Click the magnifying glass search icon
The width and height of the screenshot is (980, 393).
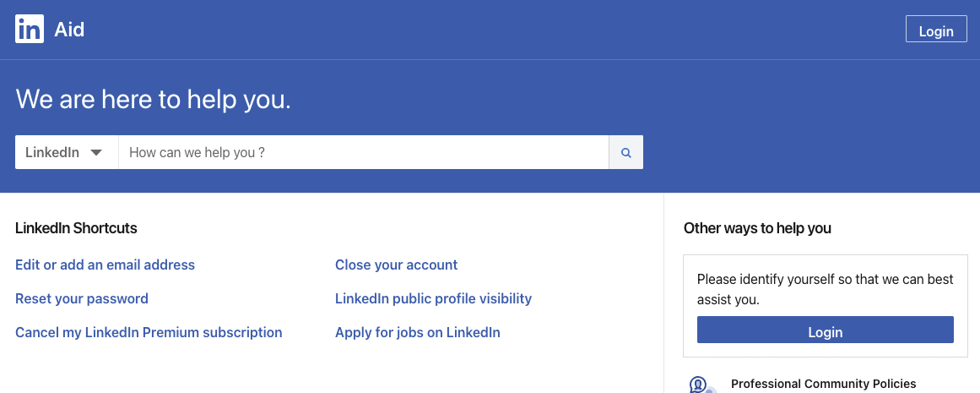[x=625, y=152]
